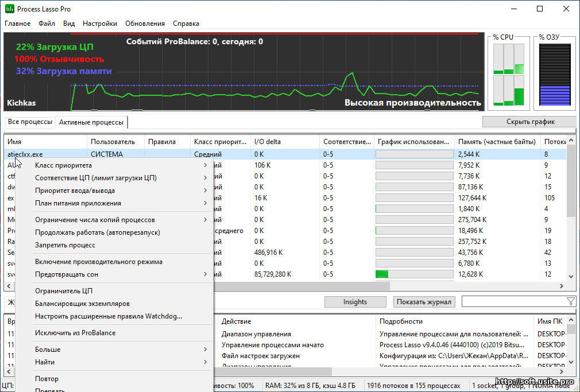Open the Обновления menu
This screenshot has height=392, width=580.
[145, 24]
